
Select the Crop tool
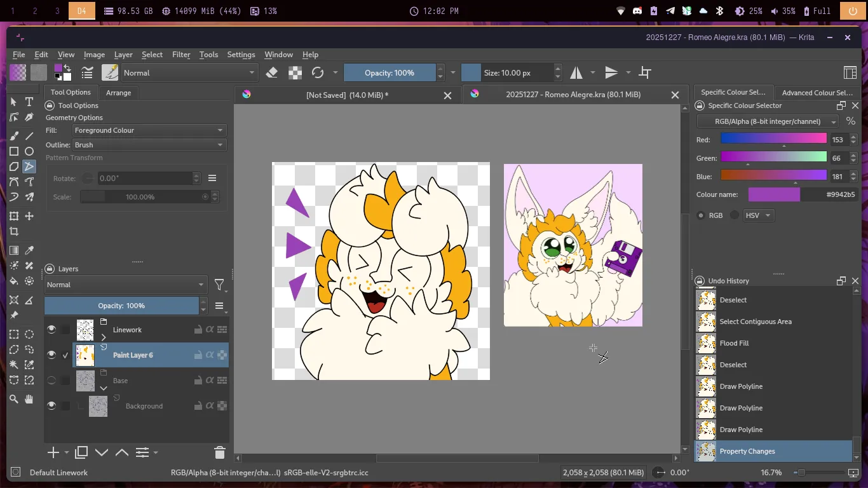click(x=14, y=232)
